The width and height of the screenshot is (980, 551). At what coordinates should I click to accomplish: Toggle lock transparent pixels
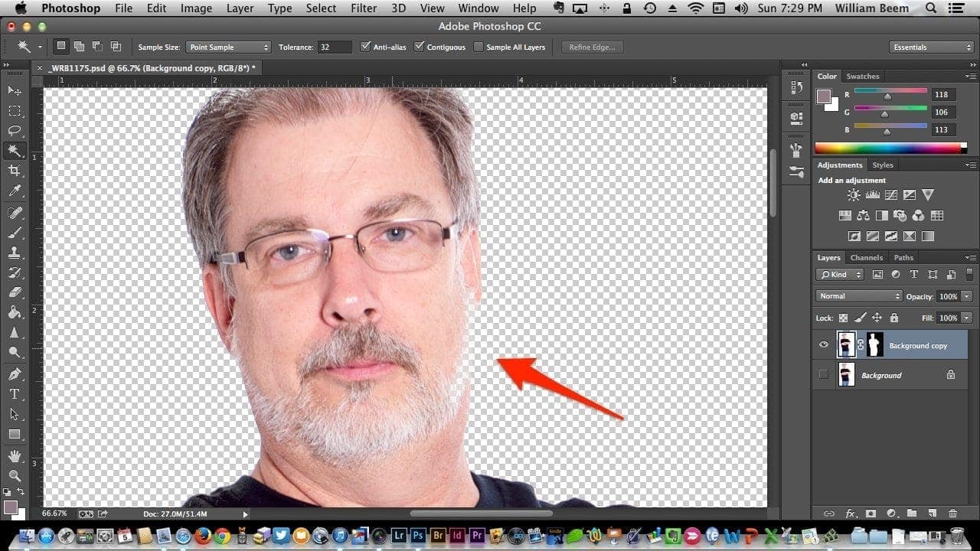click(x=843, y=318)
